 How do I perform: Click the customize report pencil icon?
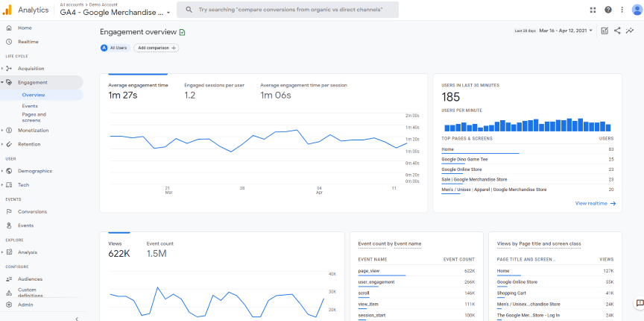(x=604, y=31)
